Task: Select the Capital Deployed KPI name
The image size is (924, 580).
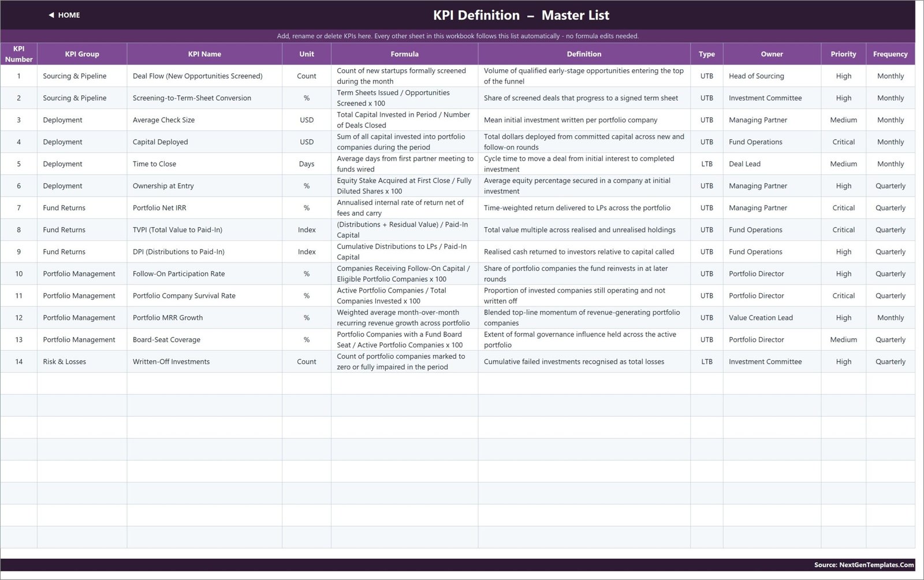Action: [x=204, y=142]
